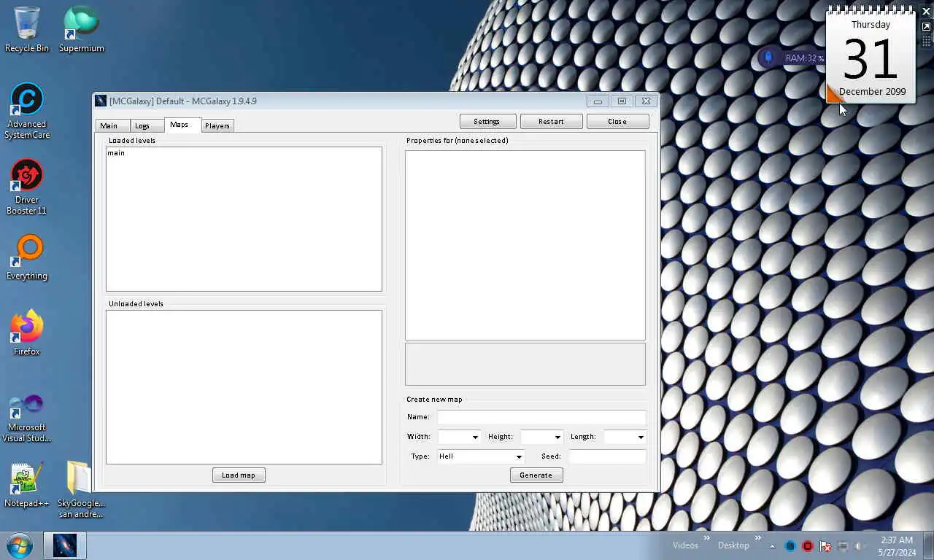Select the Microsoft Visual Studio shortcut
Image resolution: width=934 pixels, height=560 pixels.
27,418
